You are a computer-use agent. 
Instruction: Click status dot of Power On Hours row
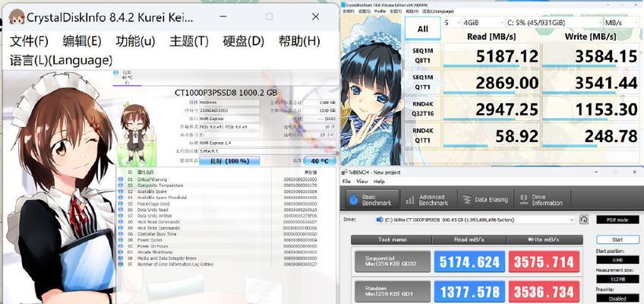121,246
